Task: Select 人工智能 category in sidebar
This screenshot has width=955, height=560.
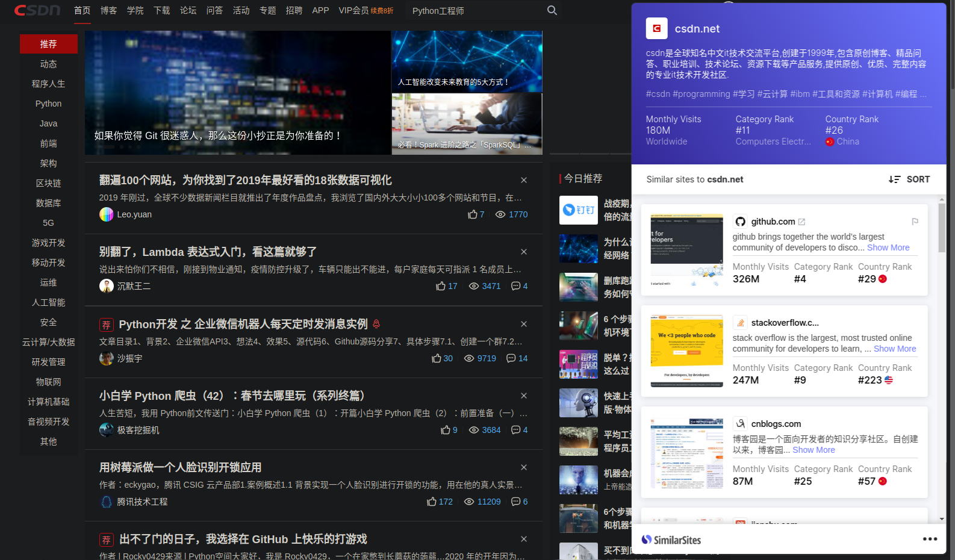Action: click(x=49, y=302)
